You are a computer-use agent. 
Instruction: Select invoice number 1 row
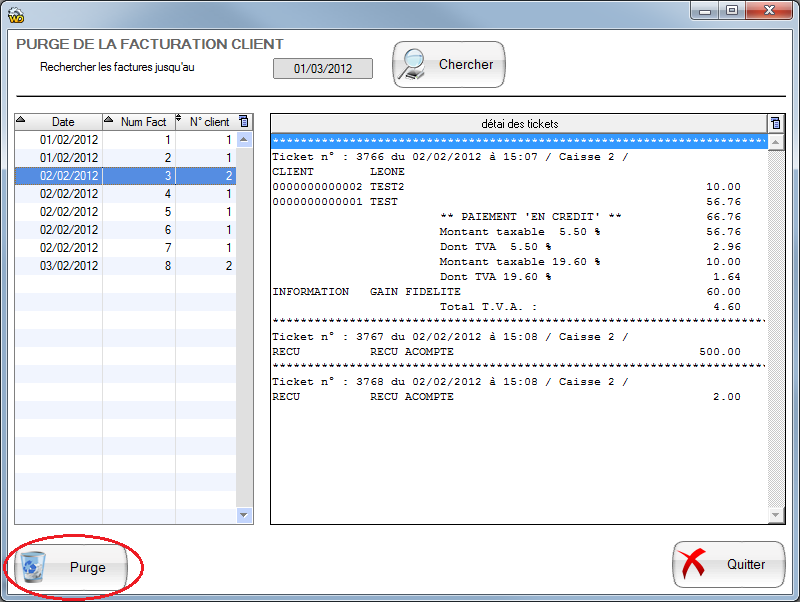tap(125, 140)
